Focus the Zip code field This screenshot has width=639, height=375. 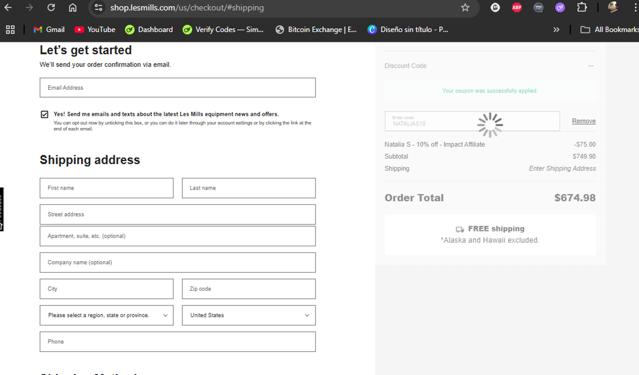[x=249, y=289]
